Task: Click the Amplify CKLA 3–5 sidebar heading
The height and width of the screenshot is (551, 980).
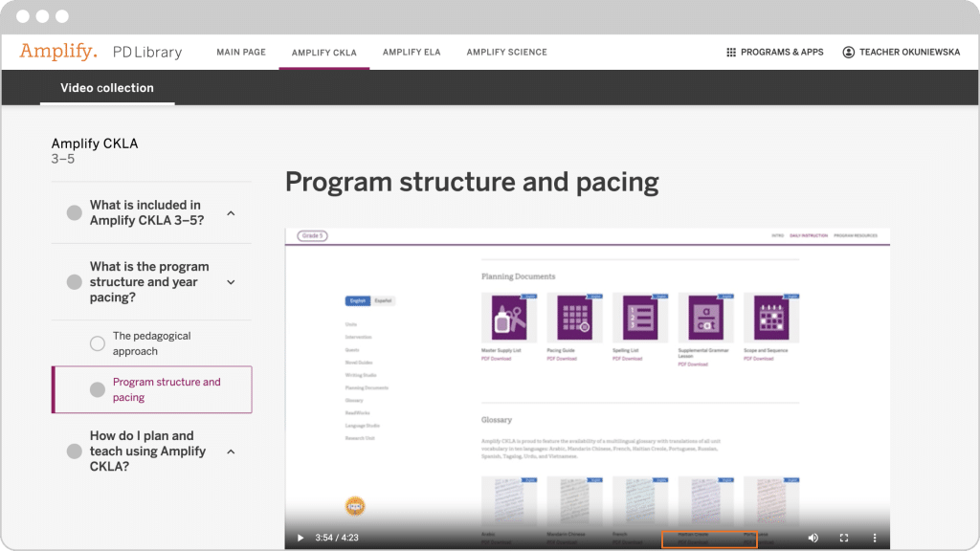Action: click(x=95, y=150)
